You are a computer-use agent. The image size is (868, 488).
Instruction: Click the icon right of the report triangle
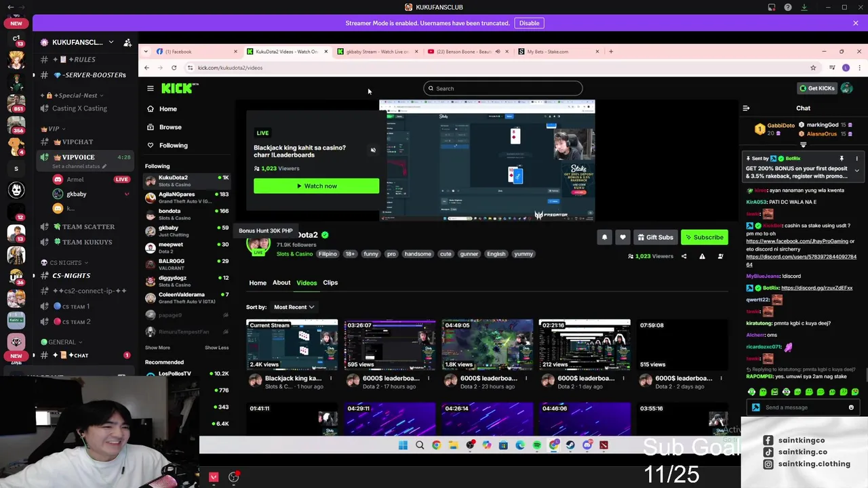720,256
